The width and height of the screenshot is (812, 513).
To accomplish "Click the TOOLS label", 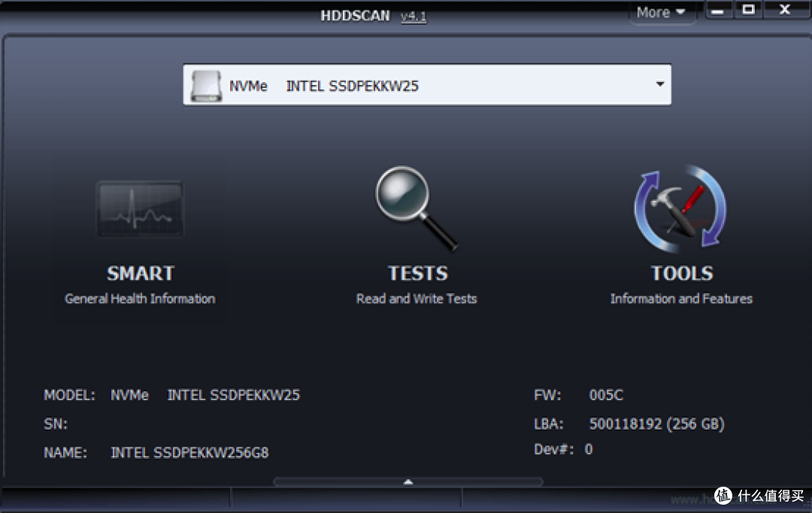I will coord(682,273).
